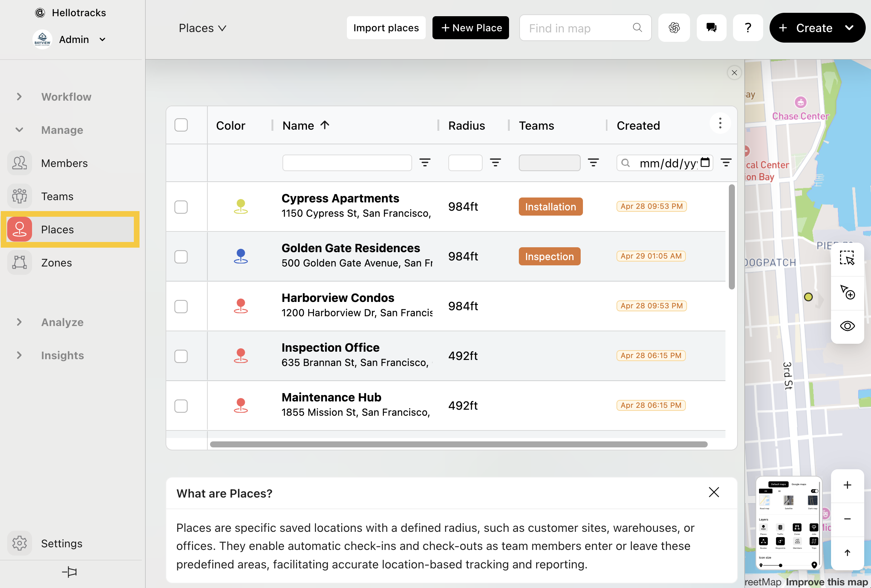Click the blue Golden Gate Residences pin color
Image resolution: width=871 pixels, height=588 pixels.
click(241, 256)
